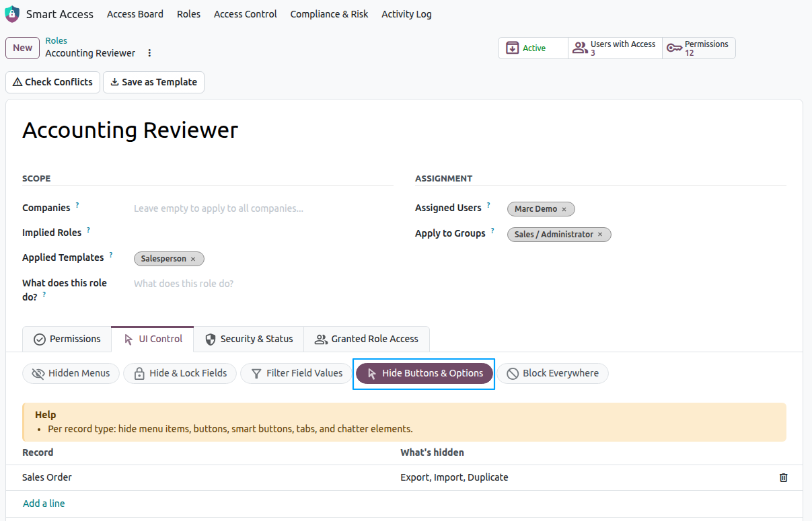
Task: Delete the Sales Order row with trash icon
Action: pos(783,477)
